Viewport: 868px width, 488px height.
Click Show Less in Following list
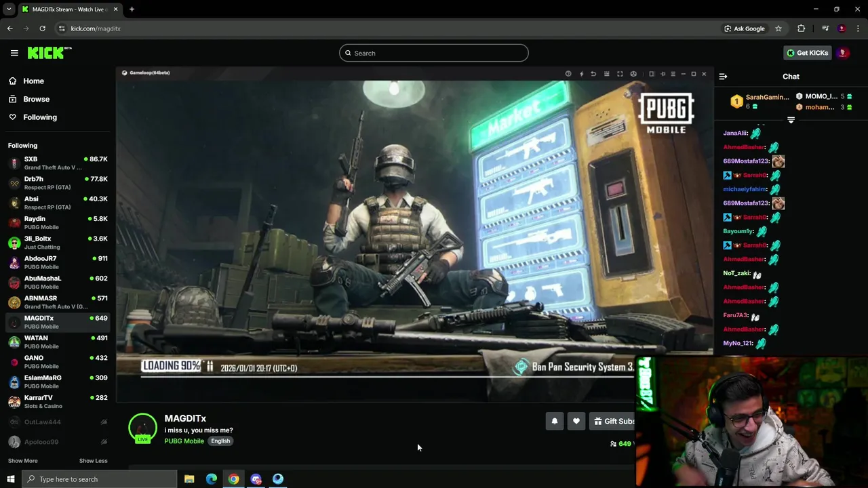pyautogui.click(x=93, y=461)
